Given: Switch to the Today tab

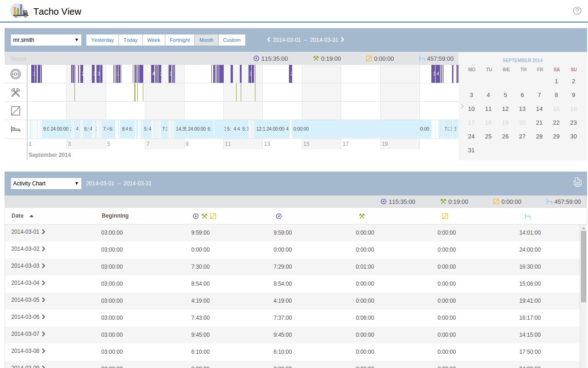Looking at the screenshot, I should point(130,40).
